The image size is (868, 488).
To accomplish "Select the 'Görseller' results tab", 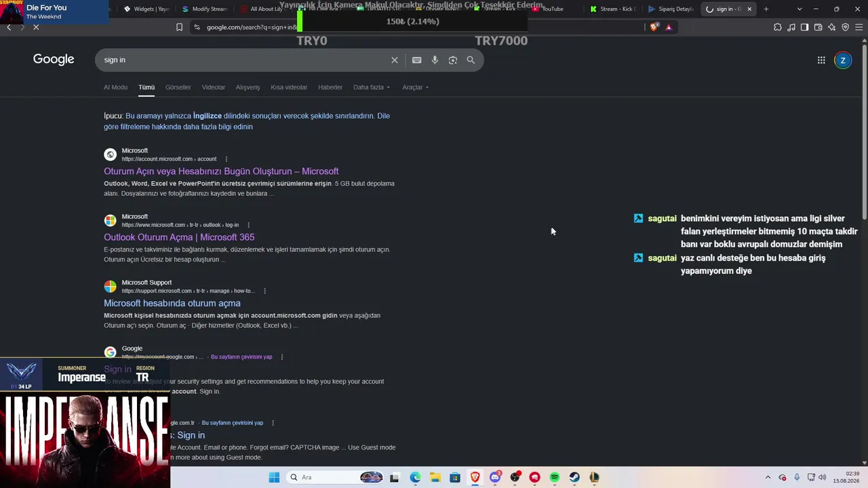I will (178, 87).
